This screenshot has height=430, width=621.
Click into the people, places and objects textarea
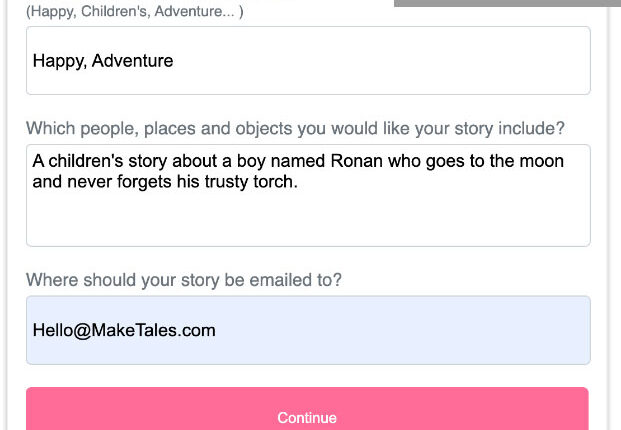tap(308, 195)
